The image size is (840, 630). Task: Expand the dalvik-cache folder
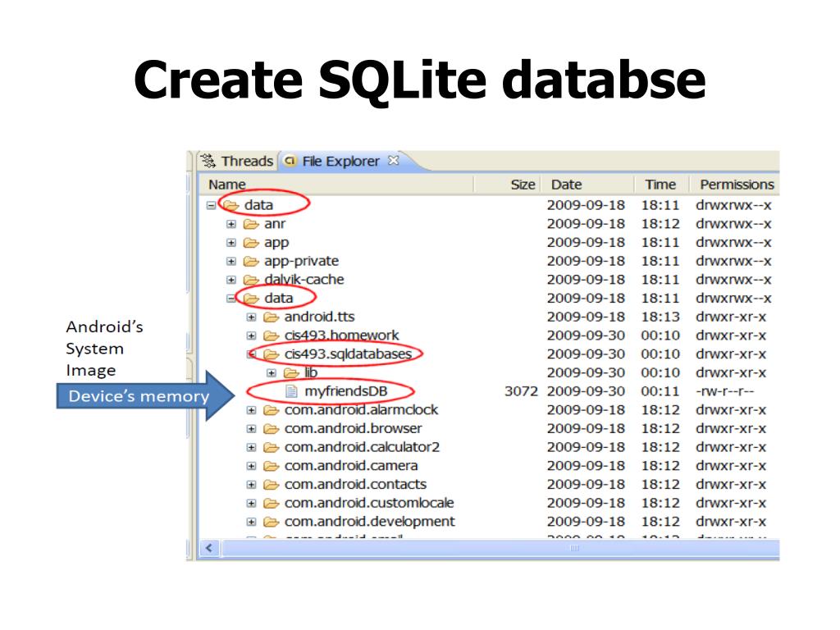point(231,280)
